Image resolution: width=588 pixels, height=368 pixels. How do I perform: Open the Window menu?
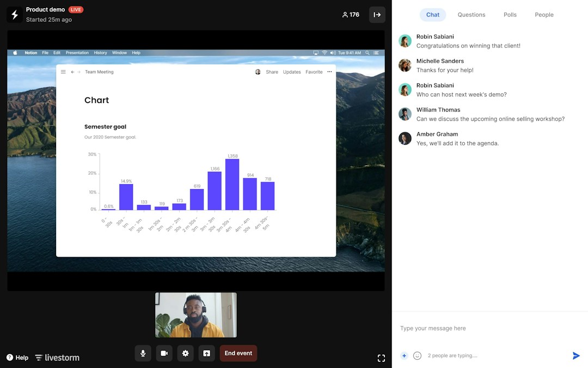coord(119,53)
